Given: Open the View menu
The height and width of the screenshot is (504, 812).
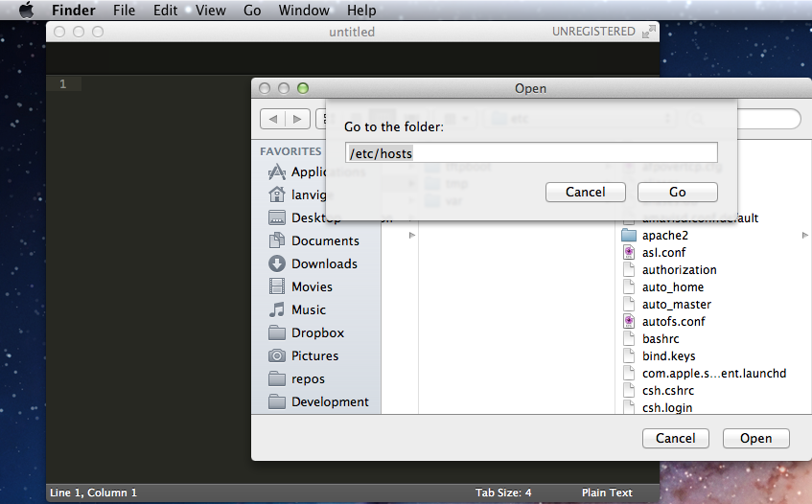Looking at the screenshot, I should click(210, 11).
